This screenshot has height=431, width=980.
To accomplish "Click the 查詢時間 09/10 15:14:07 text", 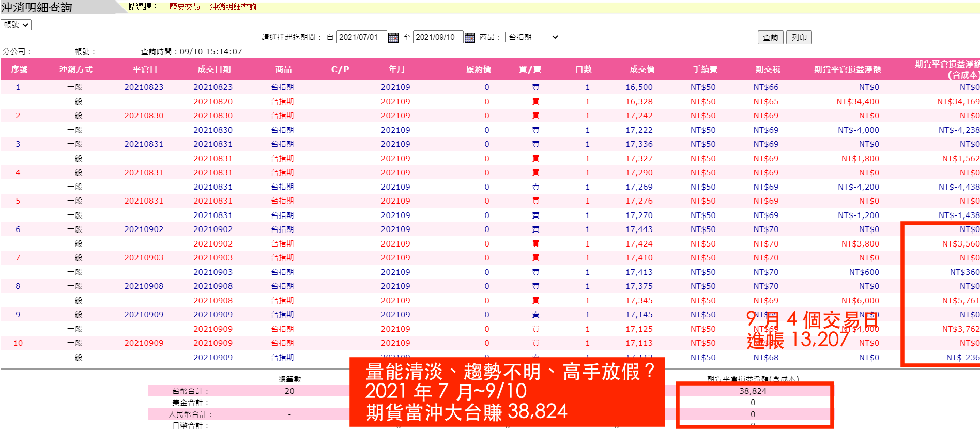I will [191, 52].
